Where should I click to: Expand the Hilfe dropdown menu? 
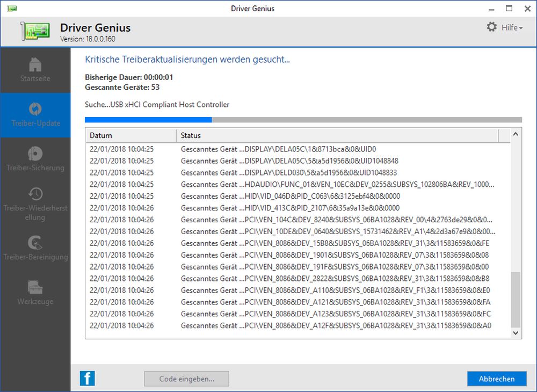click(512, 27)
